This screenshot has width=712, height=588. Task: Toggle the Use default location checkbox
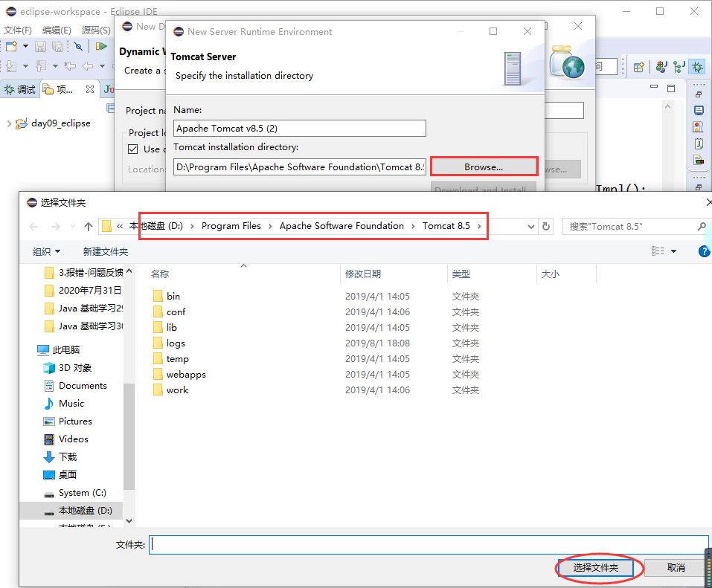click(x=133, y=149)
